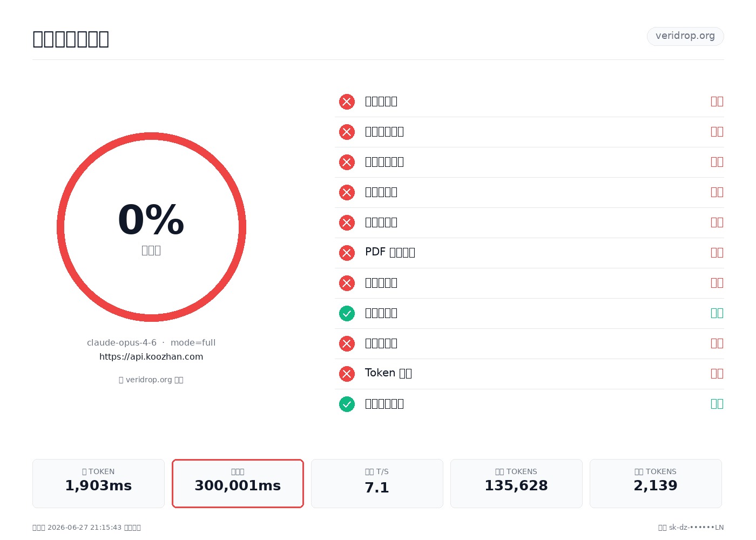Click the red X icon beside PDF row
Screen dimensions: 756x540
(x=347, y=253)
